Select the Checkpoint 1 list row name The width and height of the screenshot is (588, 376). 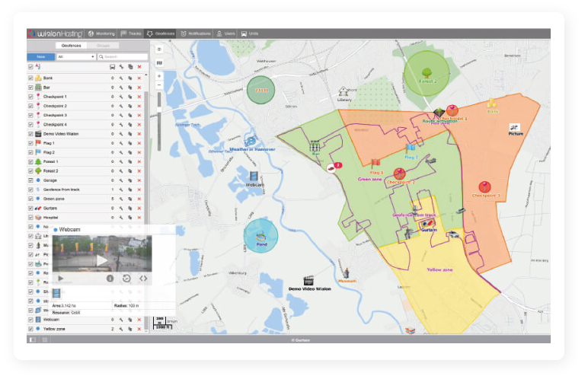(55, 97)
